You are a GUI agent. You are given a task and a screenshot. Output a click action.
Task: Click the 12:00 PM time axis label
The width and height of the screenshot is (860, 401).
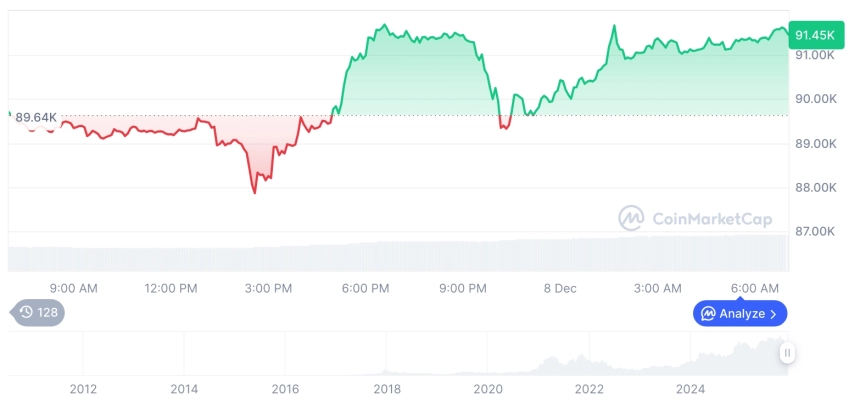(171, 289)
